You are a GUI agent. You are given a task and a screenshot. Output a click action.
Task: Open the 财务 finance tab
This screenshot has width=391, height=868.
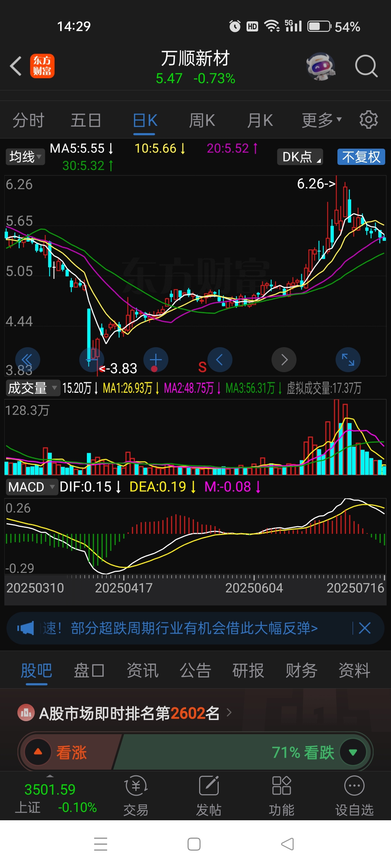coord(301,671)
